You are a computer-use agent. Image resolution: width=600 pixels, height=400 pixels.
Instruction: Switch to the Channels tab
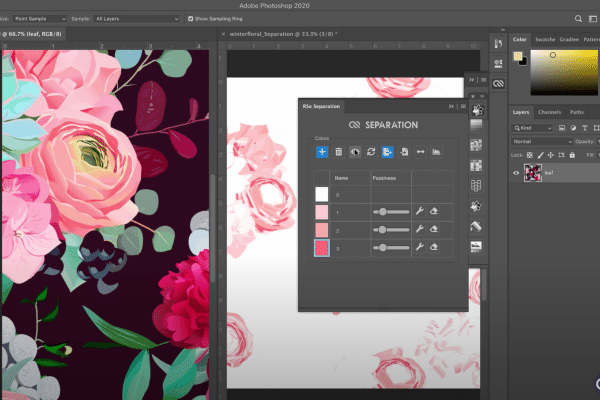549,112
